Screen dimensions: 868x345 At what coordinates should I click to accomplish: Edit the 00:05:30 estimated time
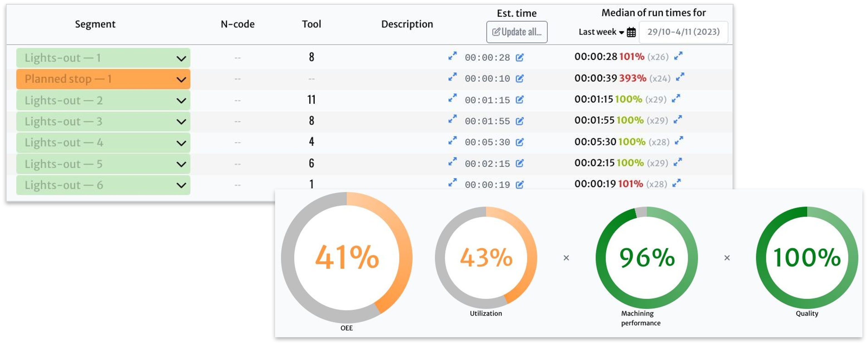(x=520, y=142)
